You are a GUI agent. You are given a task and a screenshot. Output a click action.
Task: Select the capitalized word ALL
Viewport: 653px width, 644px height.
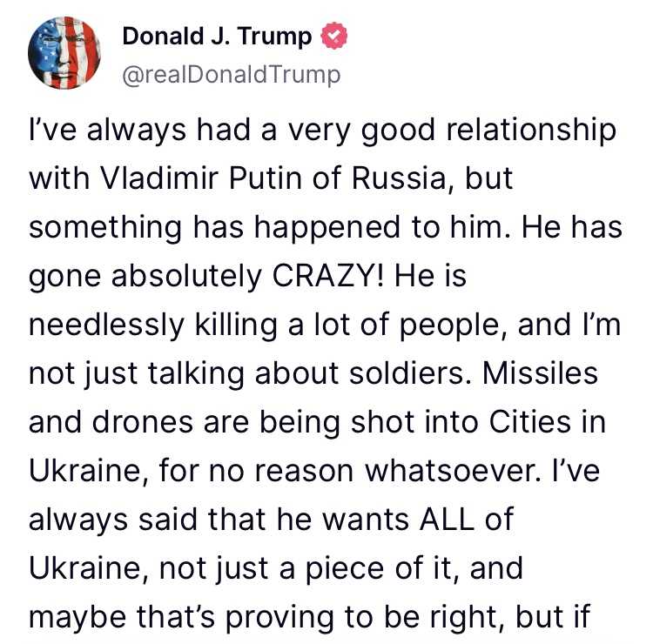448,519
